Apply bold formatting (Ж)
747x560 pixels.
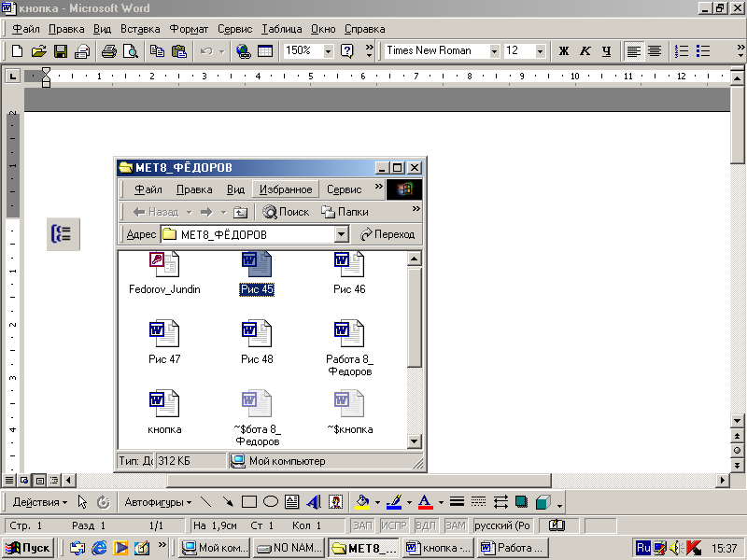564,51
